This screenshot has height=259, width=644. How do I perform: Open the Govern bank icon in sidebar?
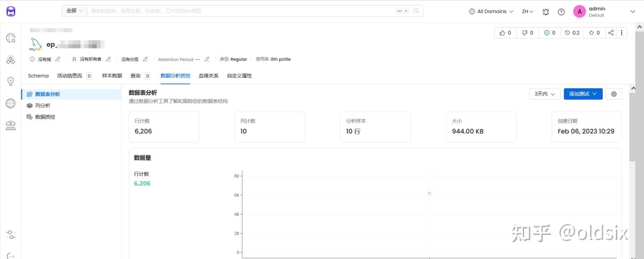[x=11, y=126]
